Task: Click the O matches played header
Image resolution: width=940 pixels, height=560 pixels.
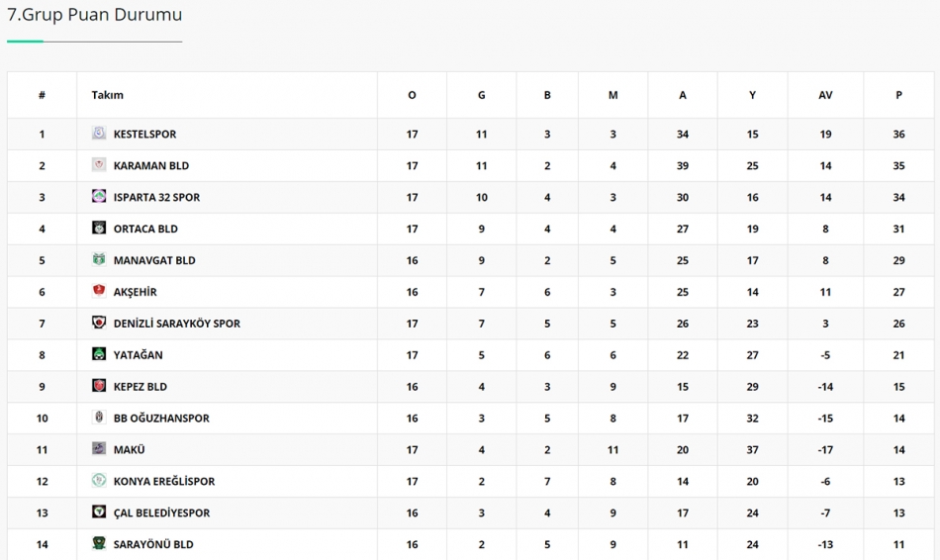Action: click(x=412, y=95)
